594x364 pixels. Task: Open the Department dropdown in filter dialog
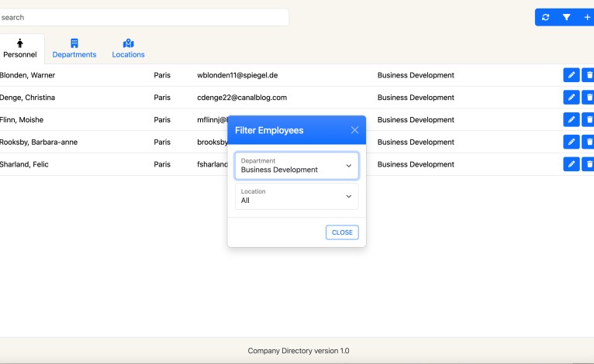pyautogui.click(x=296, y=166)
